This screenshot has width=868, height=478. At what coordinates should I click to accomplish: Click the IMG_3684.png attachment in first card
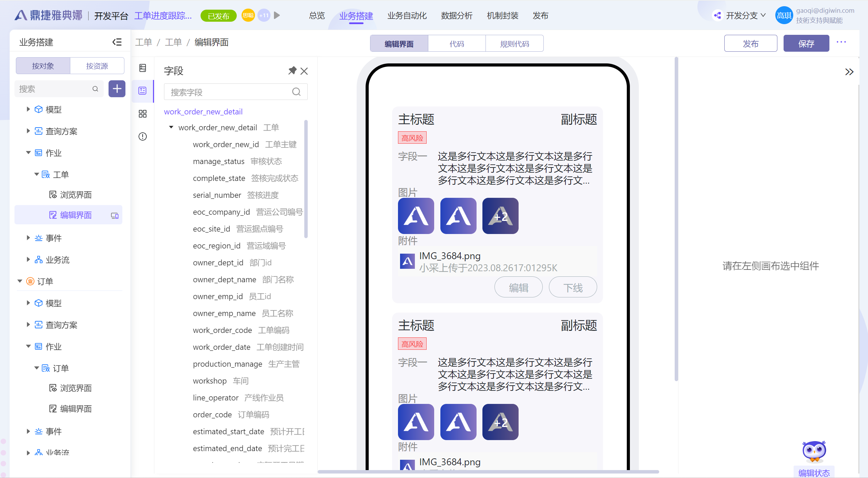click(497, 261)
